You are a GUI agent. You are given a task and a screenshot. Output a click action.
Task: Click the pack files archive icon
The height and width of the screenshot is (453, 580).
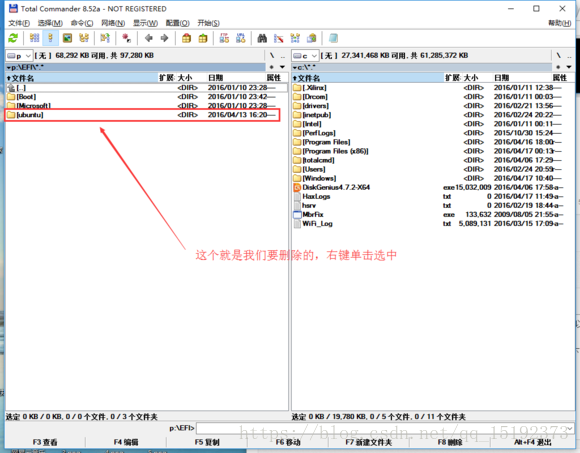(186, 38)
